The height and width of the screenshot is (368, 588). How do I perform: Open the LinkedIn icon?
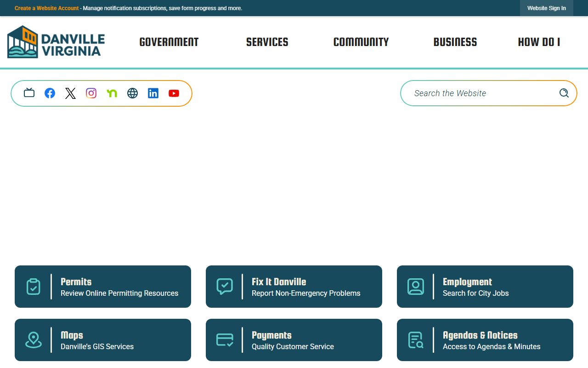tap(153, 93)
